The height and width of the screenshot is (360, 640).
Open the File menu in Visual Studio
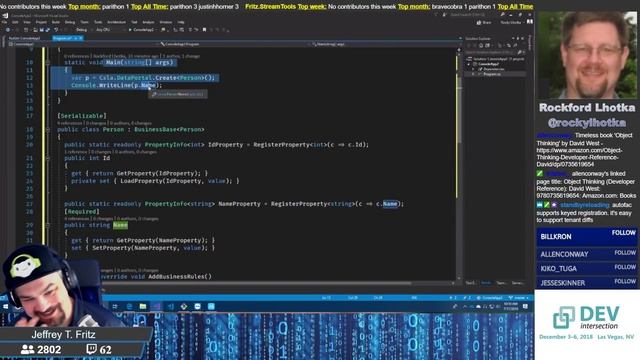[x=4, y=22]
